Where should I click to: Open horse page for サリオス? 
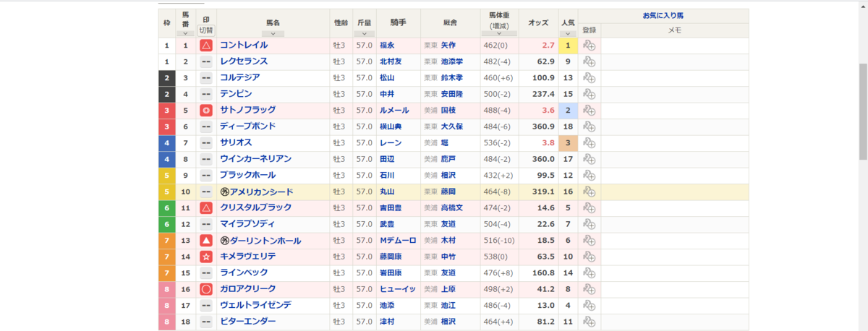coord(235,142)
